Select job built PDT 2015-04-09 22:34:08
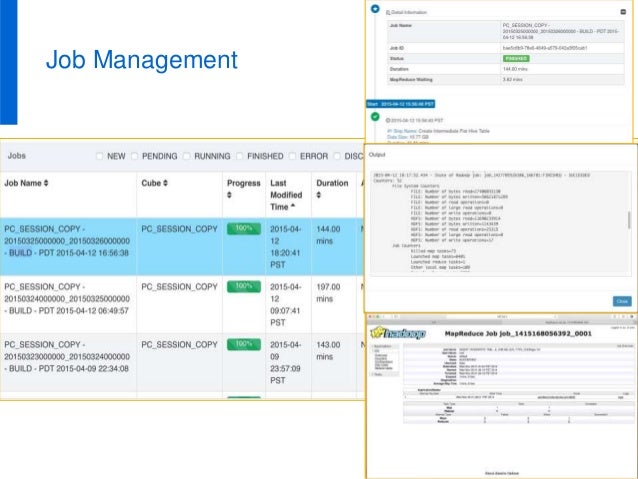The width and height of the screenshot is (638, 479). [67, 357]
